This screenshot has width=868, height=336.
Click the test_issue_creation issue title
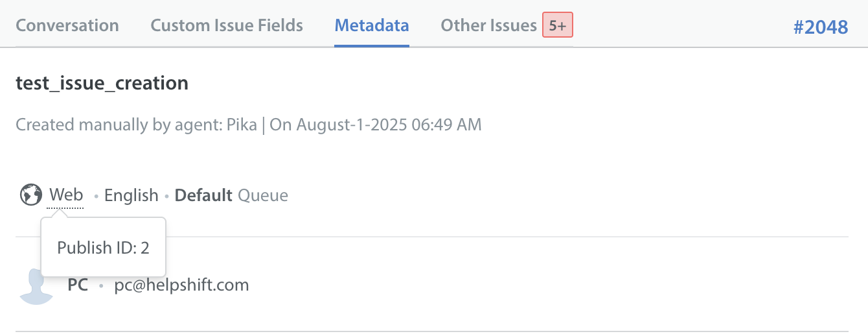tap(102, 83)
